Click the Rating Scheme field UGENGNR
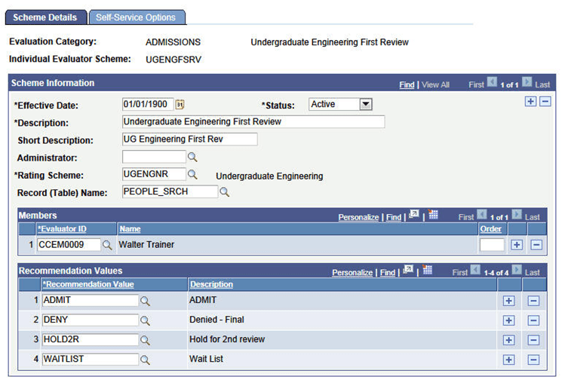Image resolution: width=571 pixels, height=392 pixels. coord(154,174)
